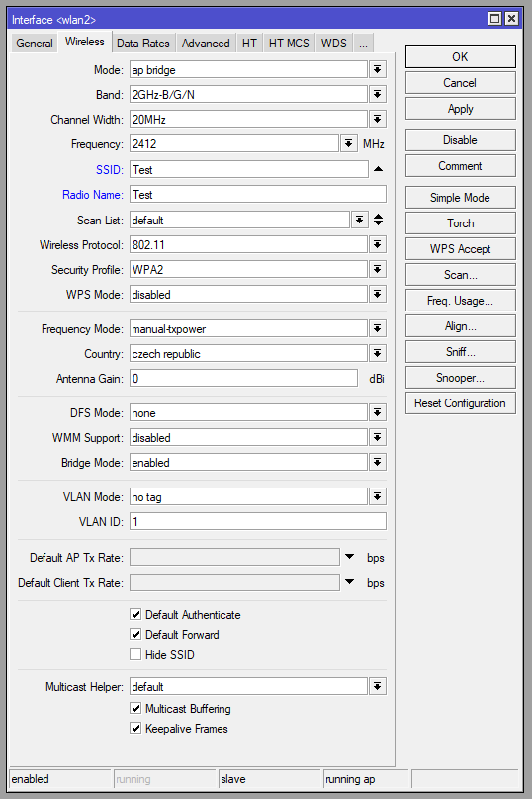This screenshot has width=532, height=799.
Task: Toggle Default Authenticate checkbox
Action: point(135,614)
